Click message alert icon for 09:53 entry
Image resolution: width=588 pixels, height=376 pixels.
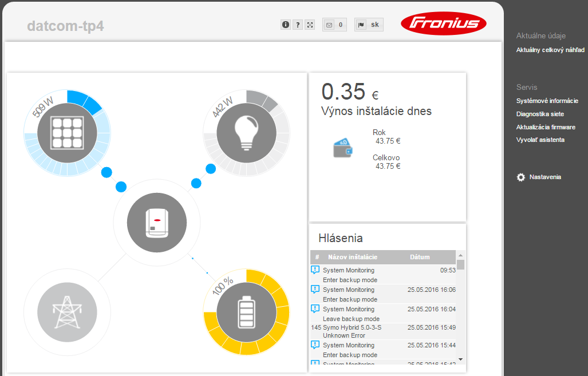pyautogui.click(x=315, y=270)
